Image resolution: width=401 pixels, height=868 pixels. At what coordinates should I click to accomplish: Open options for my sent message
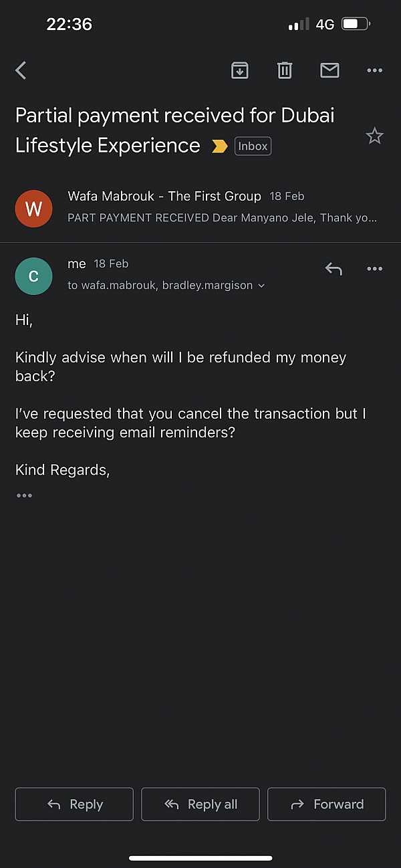(374, 269)
